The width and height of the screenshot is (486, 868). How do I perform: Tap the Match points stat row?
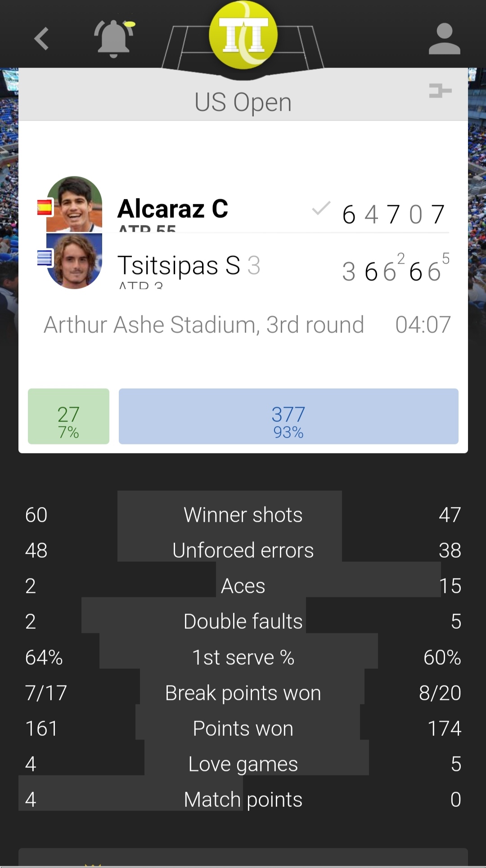pos(243,800)
